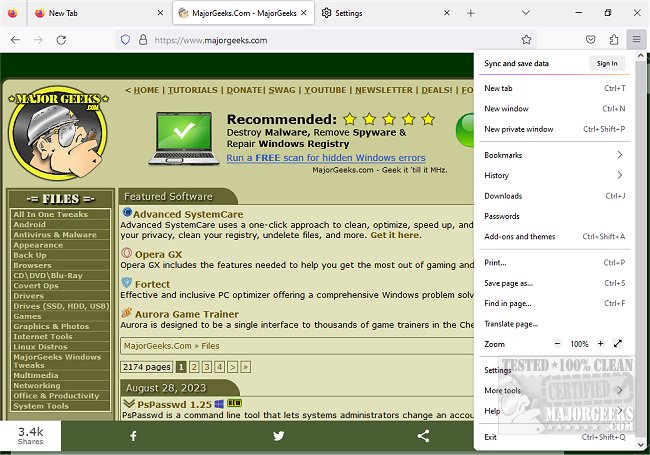Click the Major Geeks logo image
This screenshot has height=455, width=650.
point(59,133)
